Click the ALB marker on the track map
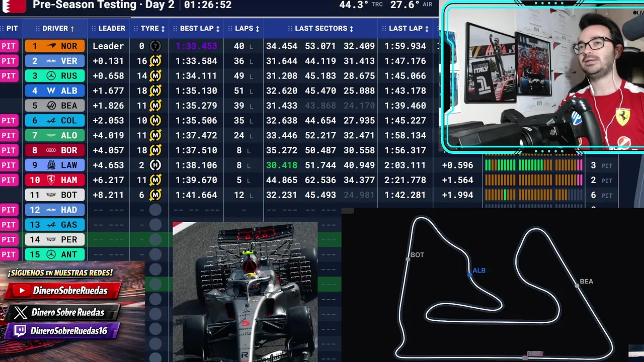 point(469,275)
